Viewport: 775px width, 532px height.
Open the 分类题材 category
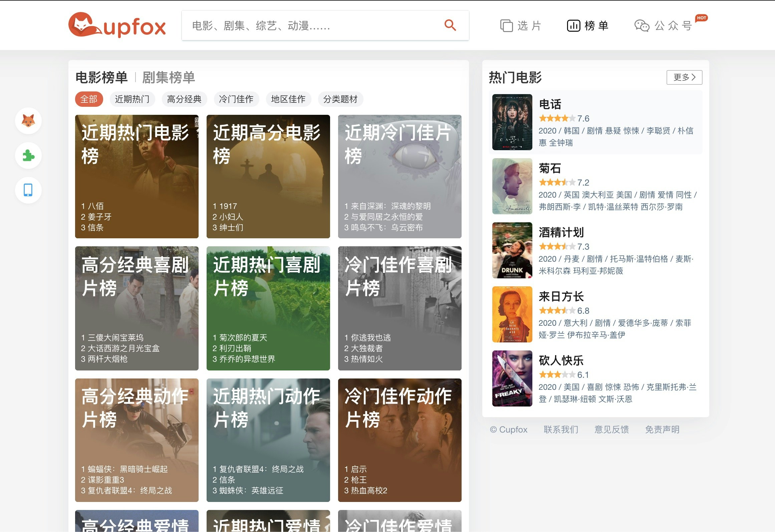[x=340, y=99]
